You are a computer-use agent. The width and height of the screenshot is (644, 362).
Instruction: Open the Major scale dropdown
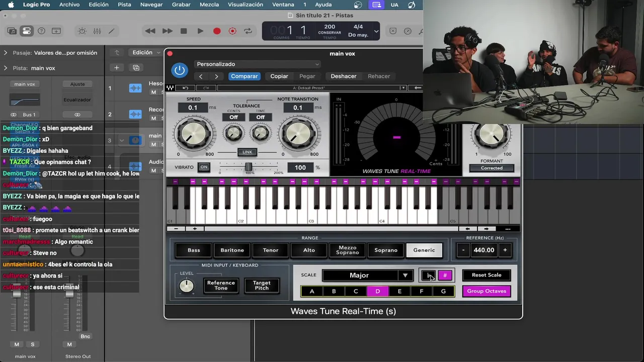(x=367, y=275)
